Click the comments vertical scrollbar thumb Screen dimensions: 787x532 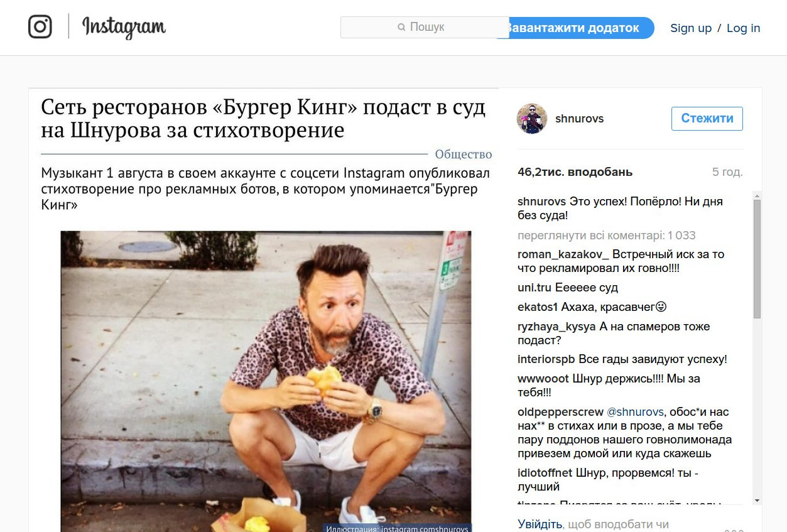pos(757,259)
